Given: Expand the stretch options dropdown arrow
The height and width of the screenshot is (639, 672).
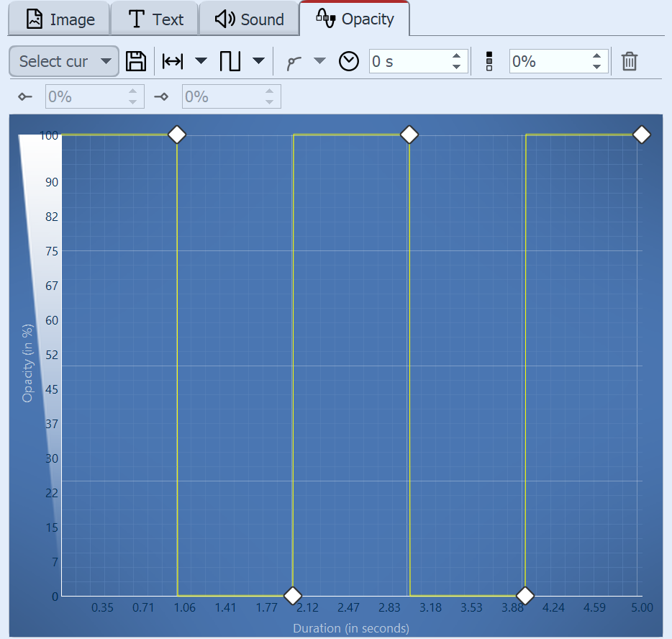Looking at the screenshot, I should (x=201, y=61).
